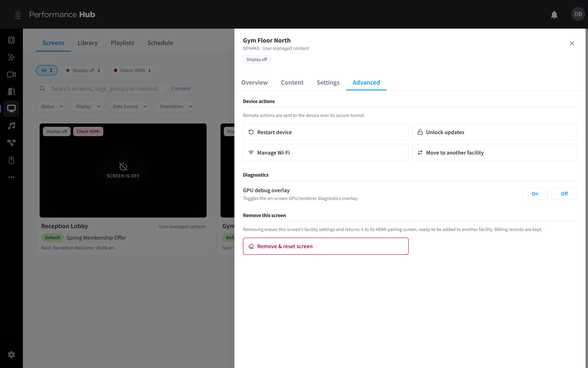Open the Library tab
This screenshot has width=588, height=368.
tap(87, 43)
